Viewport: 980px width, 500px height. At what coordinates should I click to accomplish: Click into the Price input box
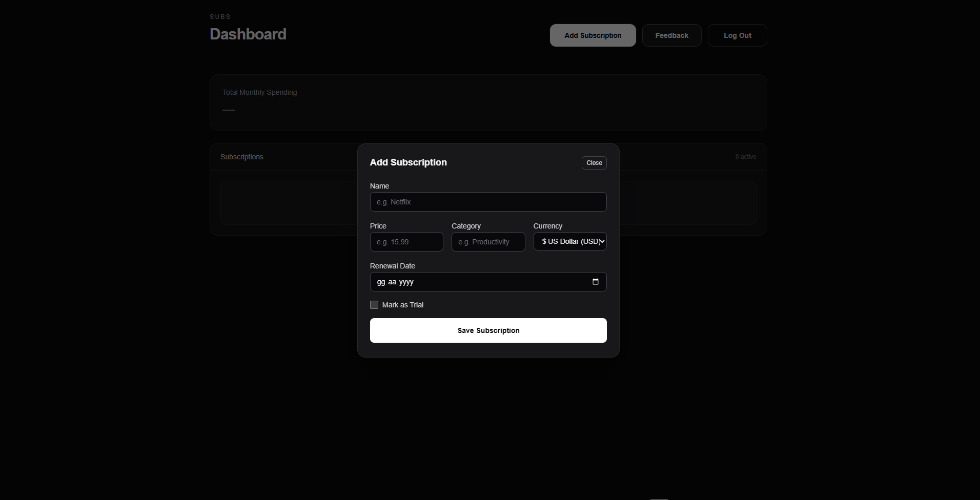pos(406,242)
